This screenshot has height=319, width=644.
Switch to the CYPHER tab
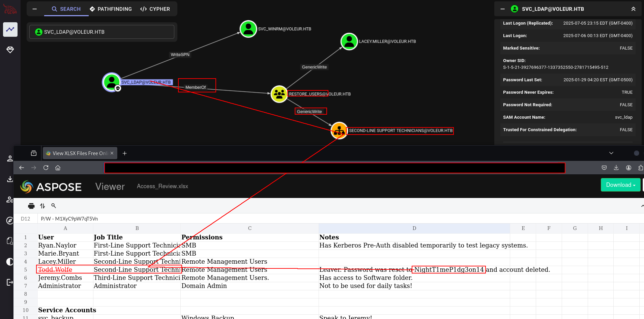[155, 9]
